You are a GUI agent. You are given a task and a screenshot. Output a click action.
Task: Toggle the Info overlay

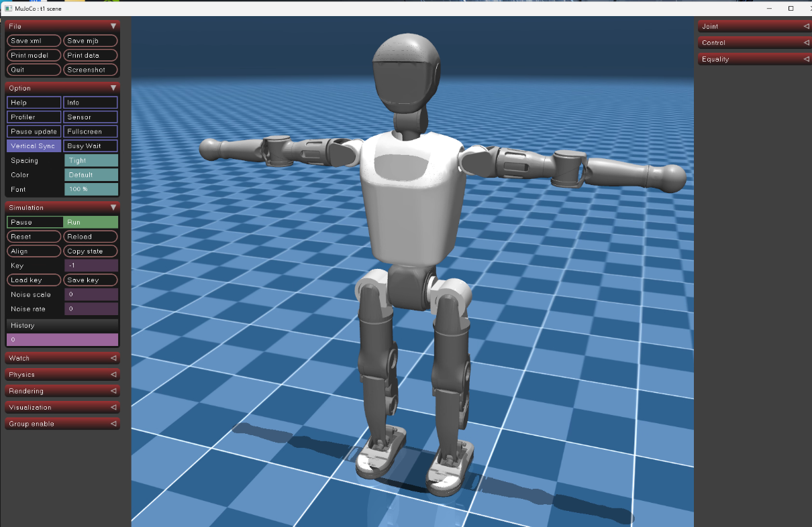tap(91, 103)
